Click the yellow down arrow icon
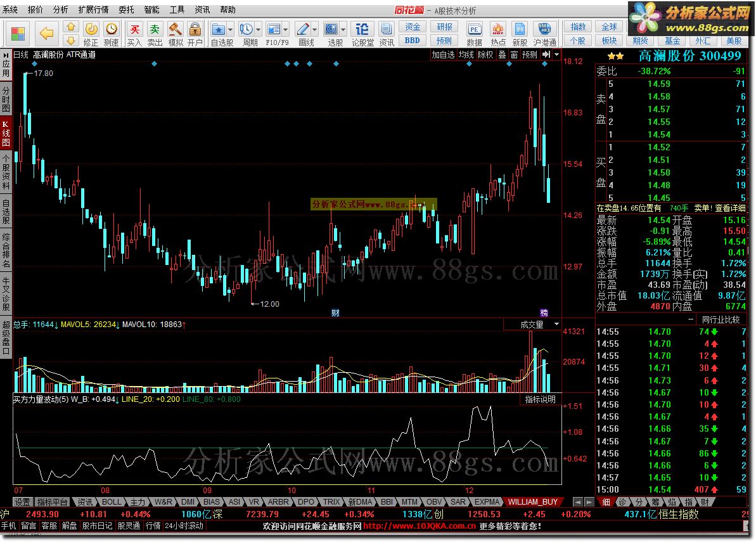Screen dimensions: 756x542 pyautogui.click(x=71, y=40)
